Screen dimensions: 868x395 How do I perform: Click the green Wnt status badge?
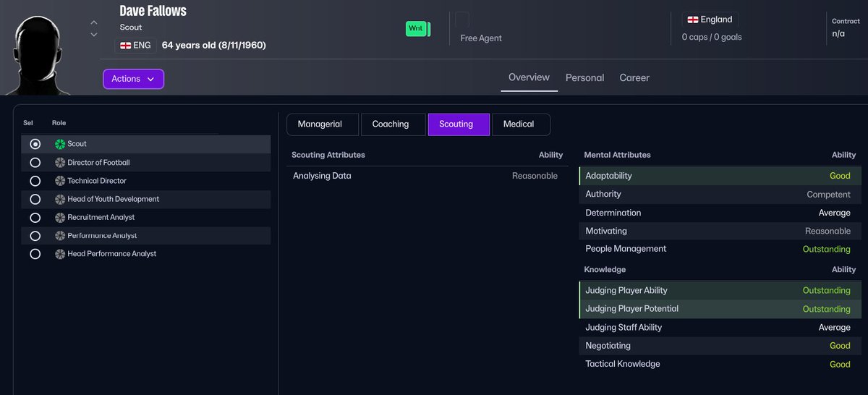coord(417,29)
